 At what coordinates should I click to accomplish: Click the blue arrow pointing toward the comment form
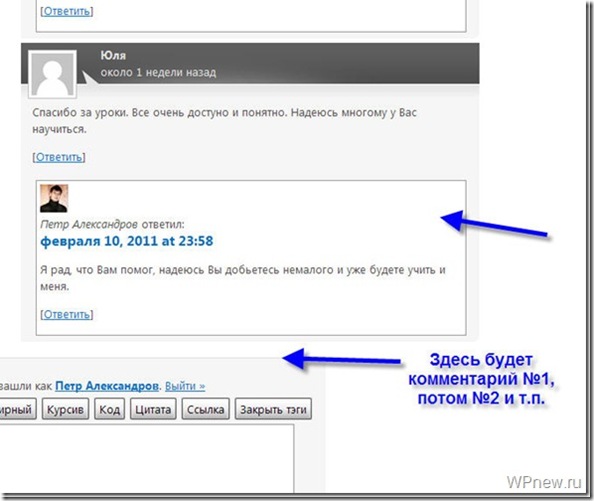tap(341, 359)
